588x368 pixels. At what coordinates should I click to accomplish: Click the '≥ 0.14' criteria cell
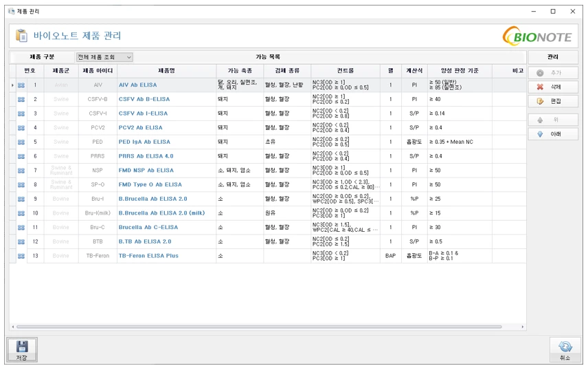coord(460,113)
